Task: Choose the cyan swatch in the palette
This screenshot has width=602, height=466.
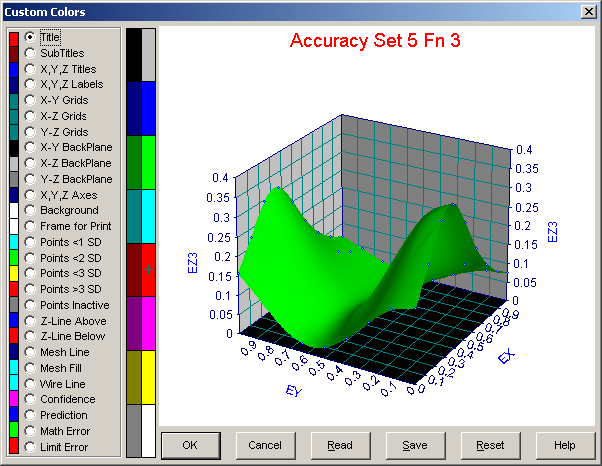Action: (x=148, y=216)
